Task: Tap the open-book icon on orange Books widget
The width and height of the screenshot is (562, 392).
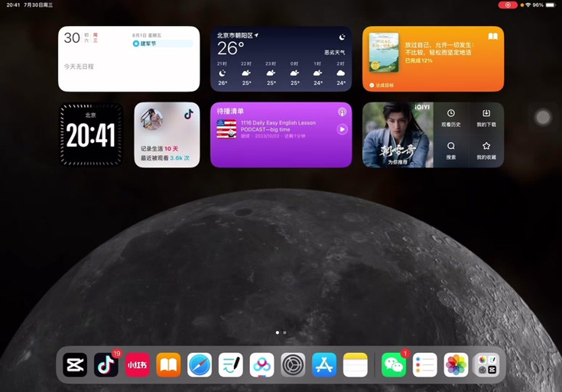Action: pyautogui.click(x=493, y=37)
